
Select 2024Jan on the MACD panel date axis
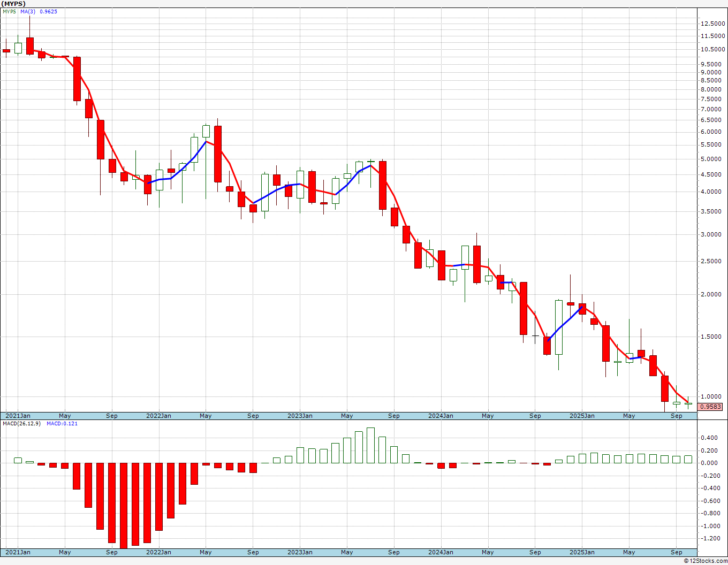[441, 552]
